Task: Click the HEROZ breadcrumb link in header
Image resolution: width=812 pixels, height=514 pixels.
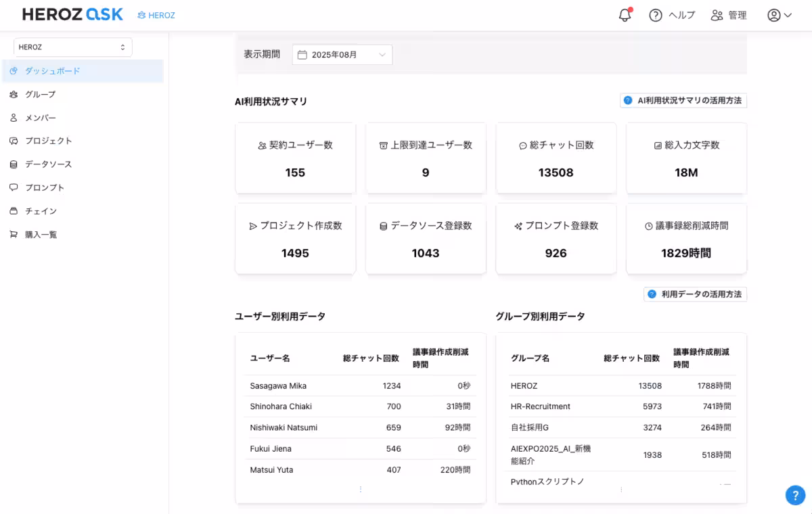Action: tap(156, 15)
